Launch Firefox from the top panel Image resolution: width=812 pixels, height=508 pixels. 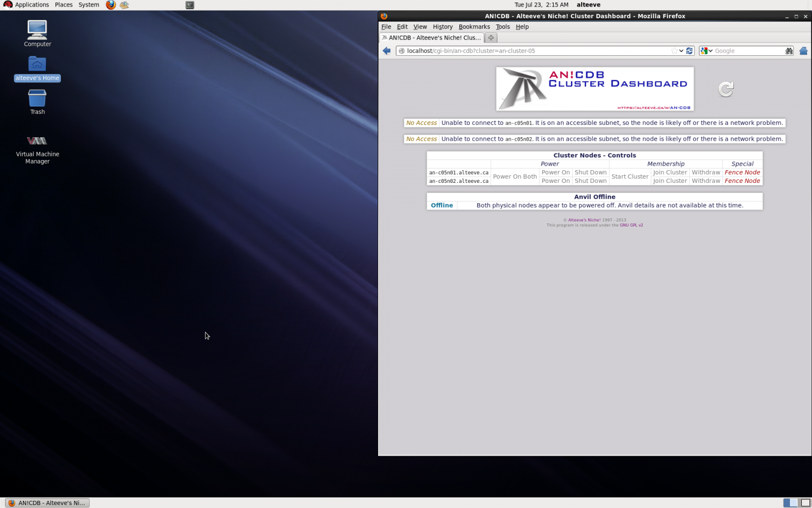[x=111, y=5]
